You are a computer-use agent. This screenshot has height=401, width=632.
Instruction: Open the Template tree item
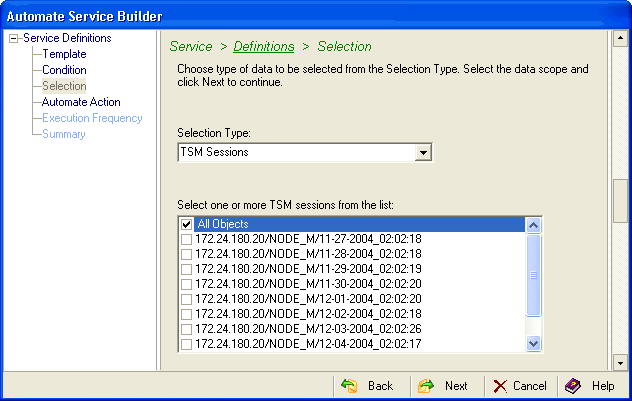pos(64,54)
